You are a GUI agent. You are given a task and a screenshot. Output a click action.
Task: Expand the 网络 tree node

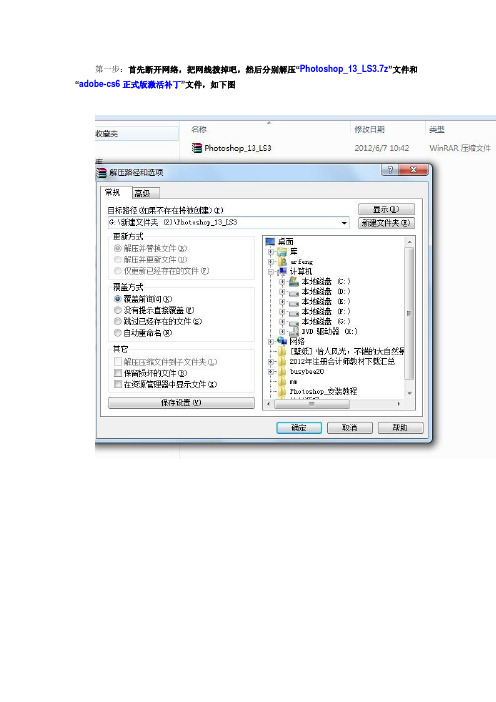(270, 342)
